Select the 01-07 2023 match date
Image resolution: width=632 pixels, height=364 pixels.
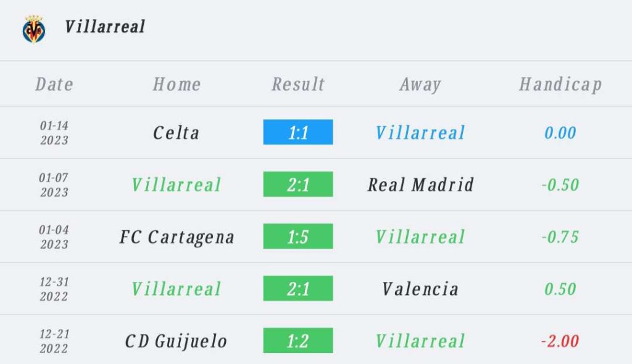tap(54, 184)
